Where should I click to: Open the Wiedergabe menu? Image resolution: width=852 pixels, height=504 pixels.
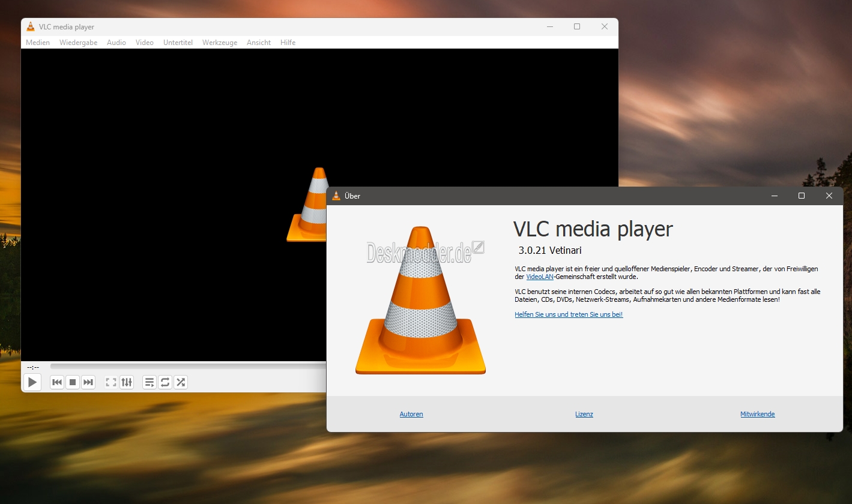(78, 43)
